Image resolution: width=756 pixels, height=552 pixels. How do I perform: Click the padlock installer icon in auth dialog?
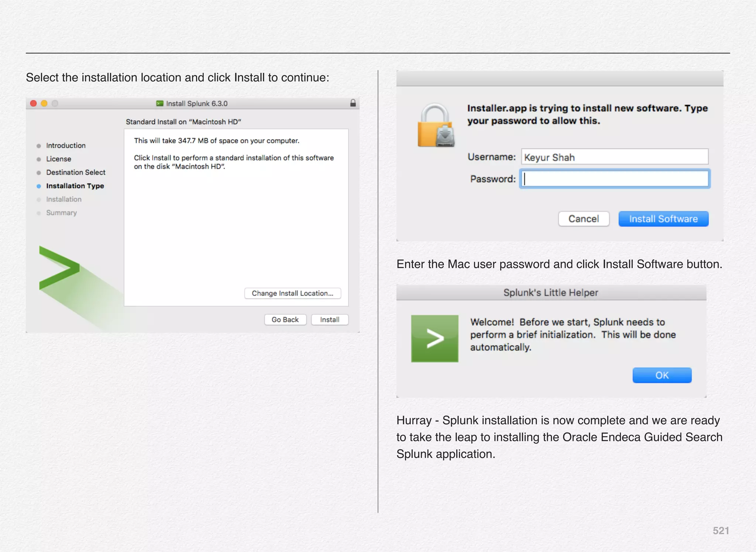point(436,125)
